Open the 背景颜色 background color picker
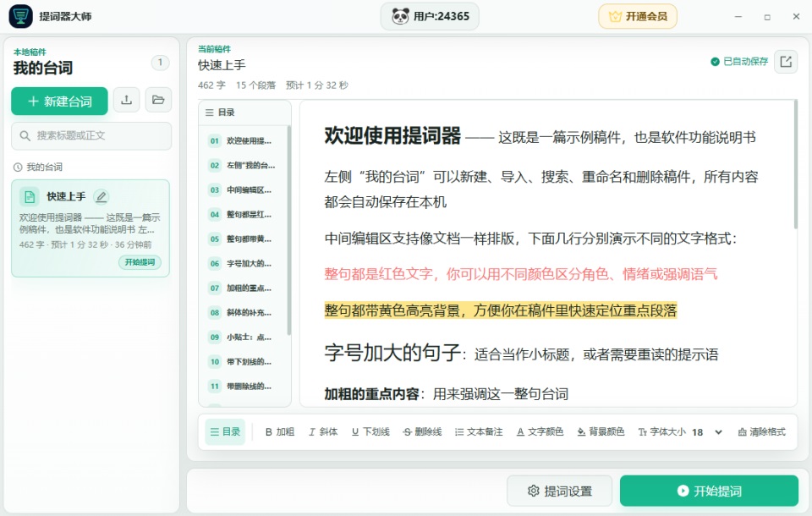This screenshot has width=812, height=516. 601,432
